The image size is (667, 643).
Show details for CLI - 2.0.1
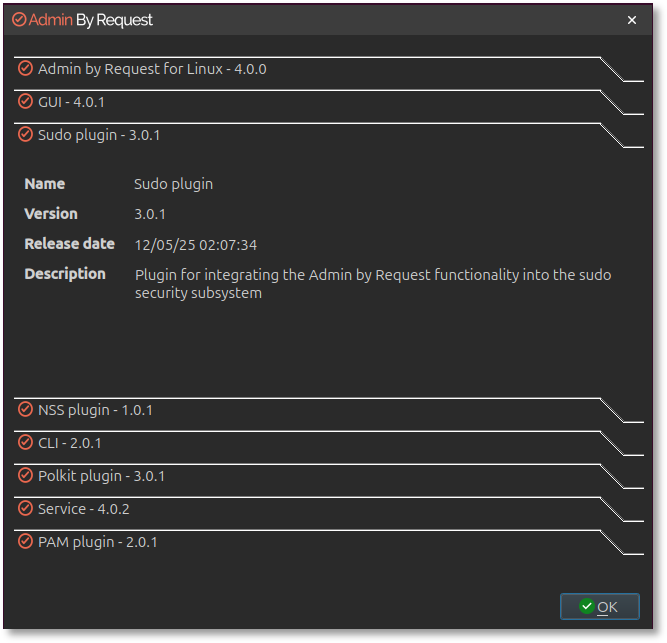[70, 444]
